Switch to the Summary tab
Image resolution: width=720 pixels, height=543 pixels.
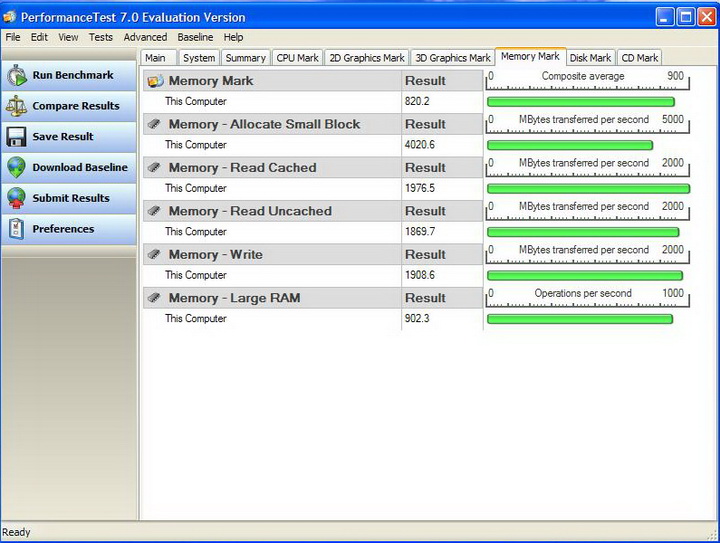coord(246,58)
